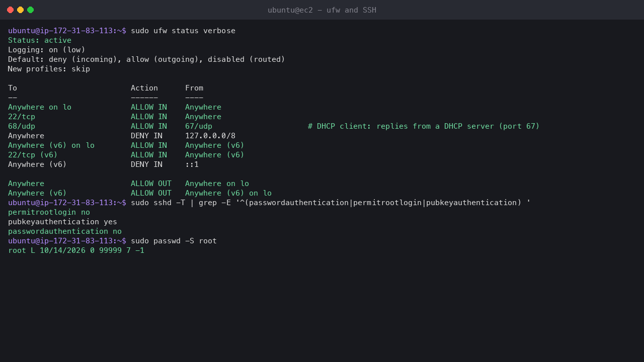Click the window title 'ubuntu@ec2 — ufw and SSH'
Viewport: 644px width, 362px height.
click(322, 10)
